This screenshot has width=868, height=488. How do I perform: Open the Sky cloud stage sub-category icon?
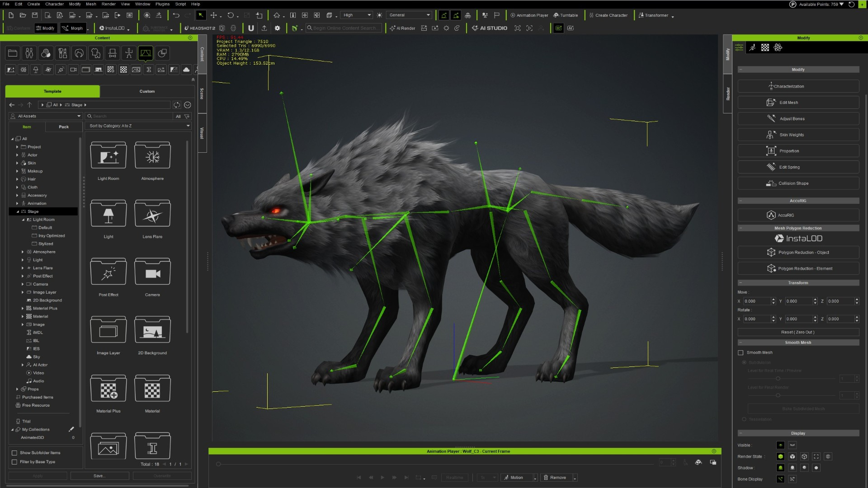(186, 70)
